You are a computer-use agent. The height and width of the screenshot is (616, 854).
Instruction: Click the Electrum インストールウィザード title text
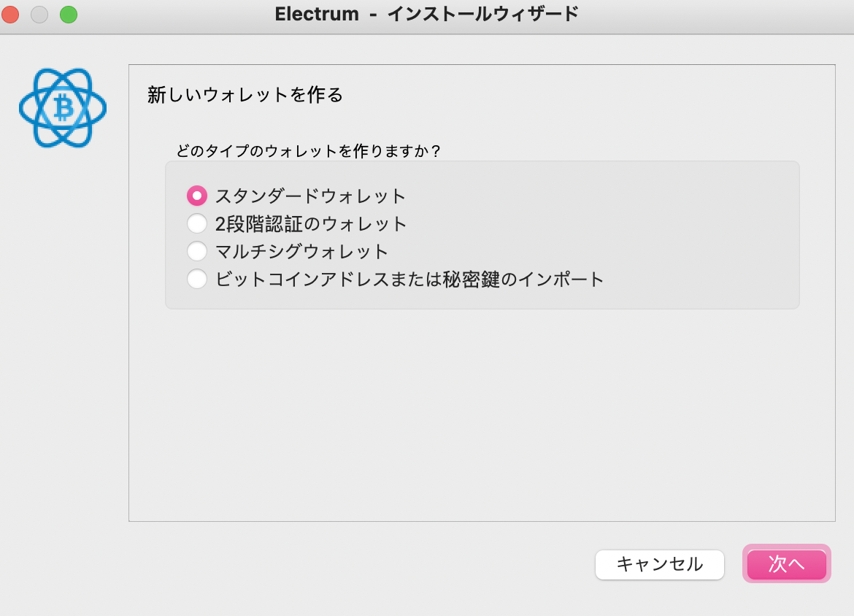click(426, 14)
